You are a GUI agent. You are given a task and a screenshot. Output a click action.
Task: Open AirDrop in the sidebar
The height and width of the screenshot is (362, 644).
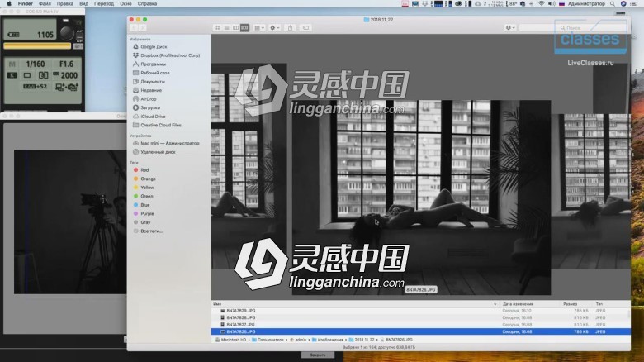(x=149, y=98)
